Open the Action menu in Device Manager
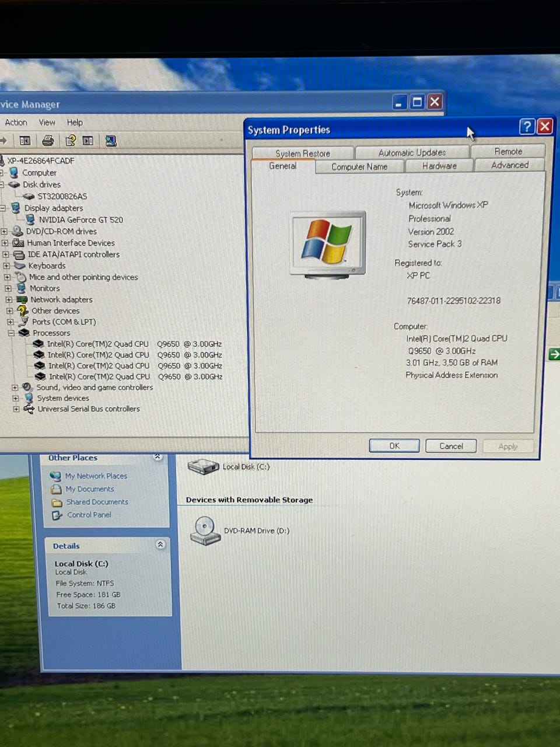This screenshot has height=747, width=560. [x=16, y=123]
